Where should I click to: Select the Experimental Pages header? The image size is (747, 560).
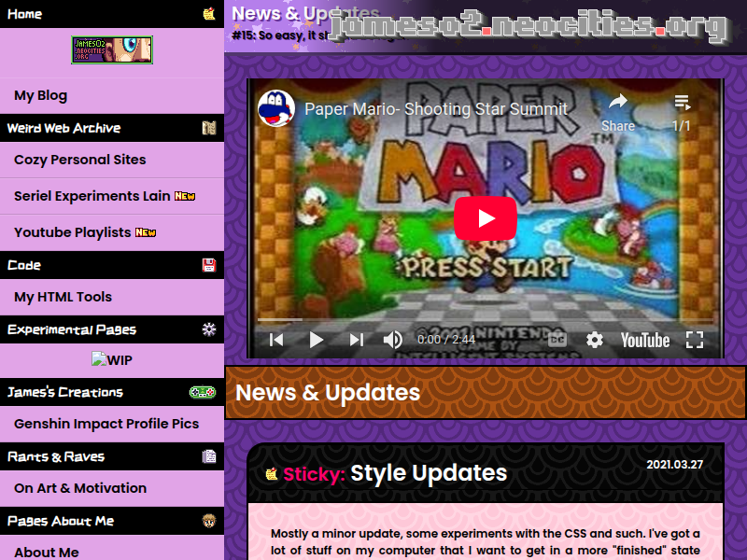pyautogui.click(x=112, y=329)
